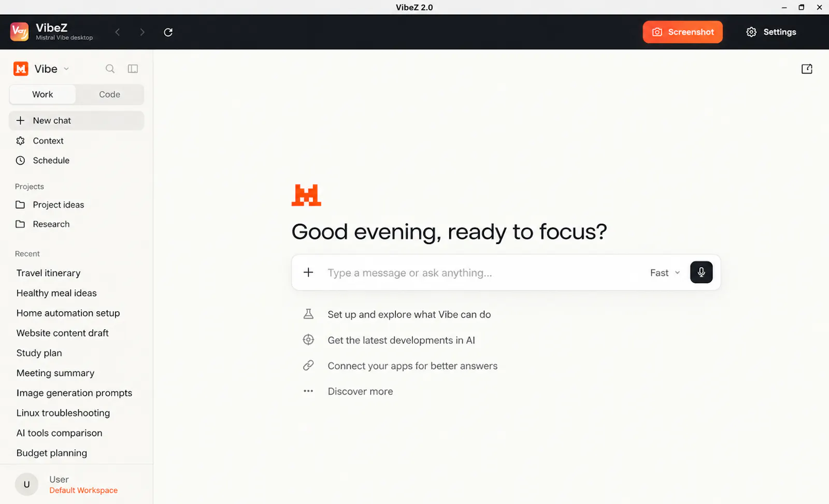Collapse the sidebar panel icon
The height and width of the screenshot is (504, 829).
coord(133,69)
